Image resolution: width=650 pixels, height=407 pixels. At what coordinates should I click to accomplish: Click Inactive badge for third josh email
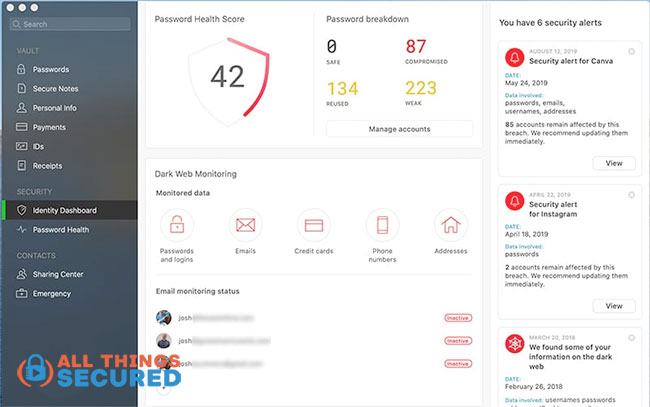pos(458,363)
